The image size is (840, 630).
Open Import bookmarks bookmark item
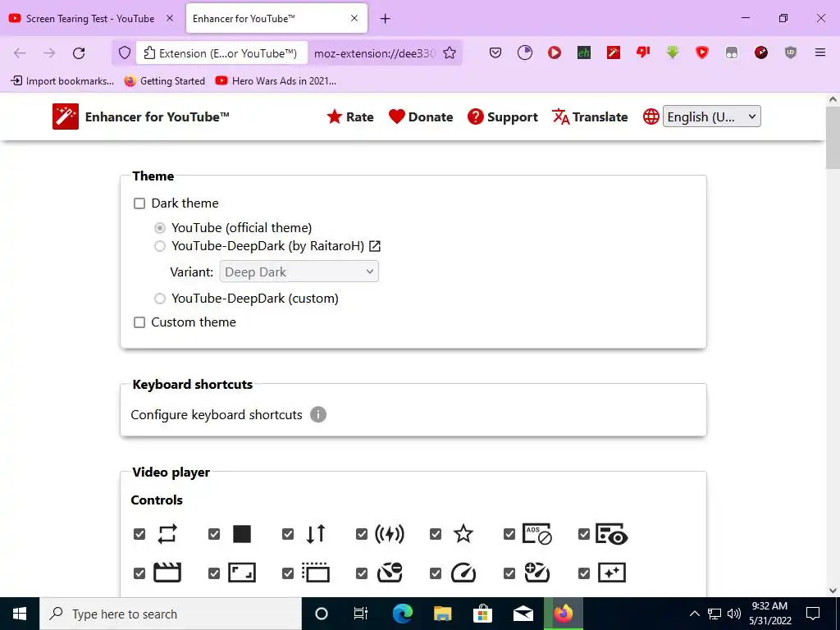(62, 81)
